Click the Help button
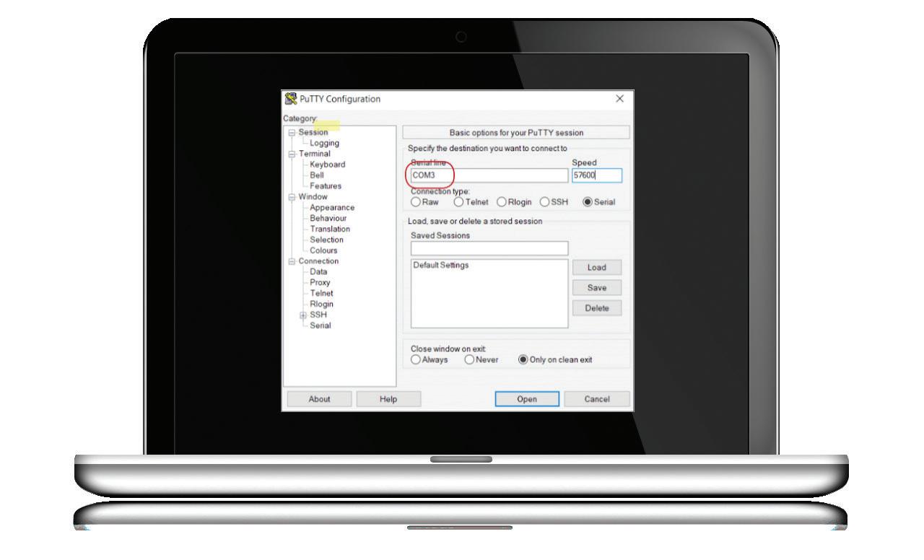The height and width of the screenshot is (560, 924). (388, 399)
